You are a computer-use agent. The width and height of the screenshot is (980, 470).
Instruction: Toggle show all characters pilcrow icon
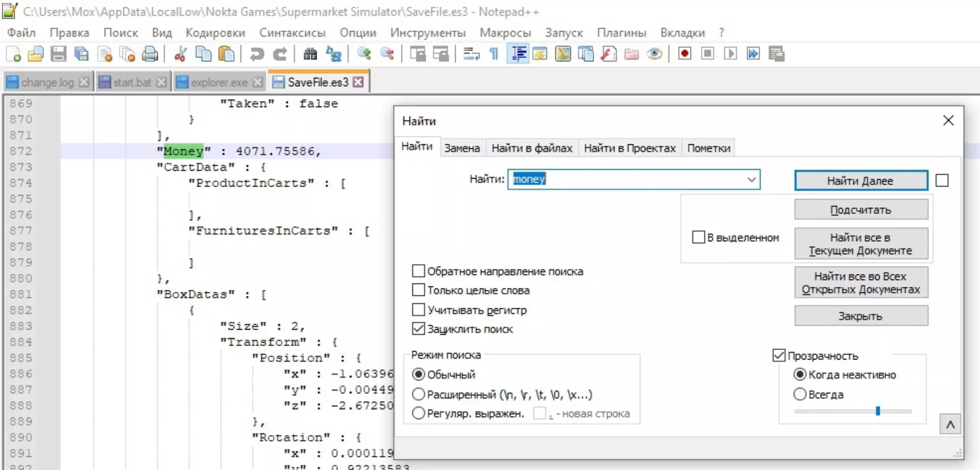[x=494, y=54]
